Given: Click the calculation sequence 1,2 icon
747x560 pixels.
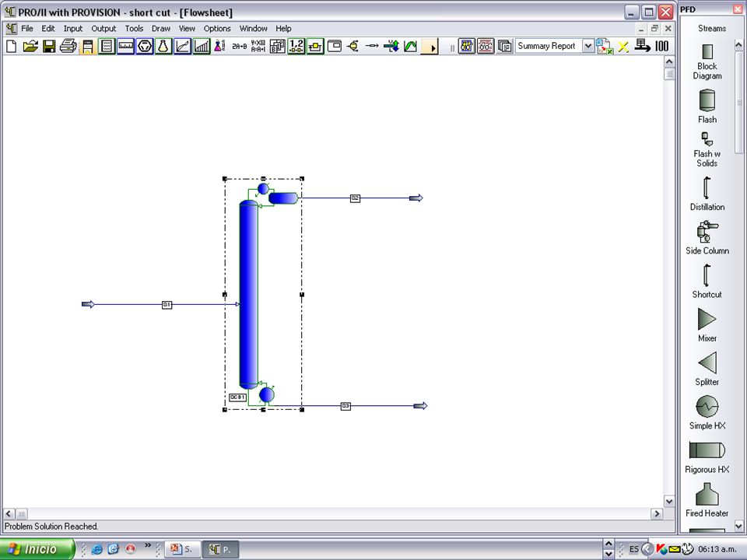Looking at the screenshot, I should click(296, 46).
